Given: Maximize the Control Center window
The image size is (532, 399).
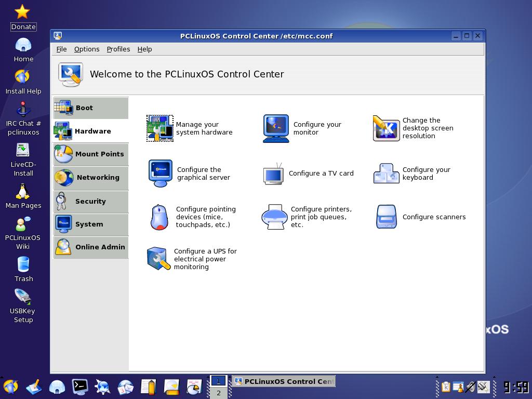Looking at the screenshot, I should click(467, 36).
